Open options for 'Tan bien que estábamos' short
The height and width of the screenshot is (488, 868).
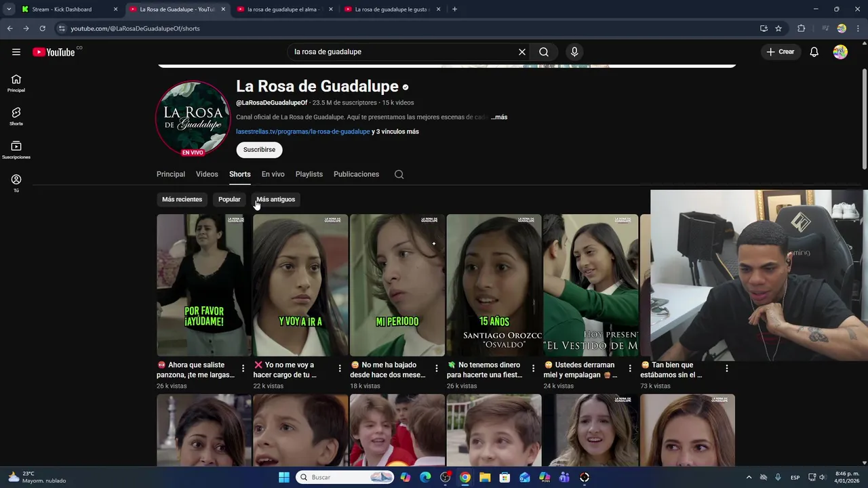click(727, 369)
